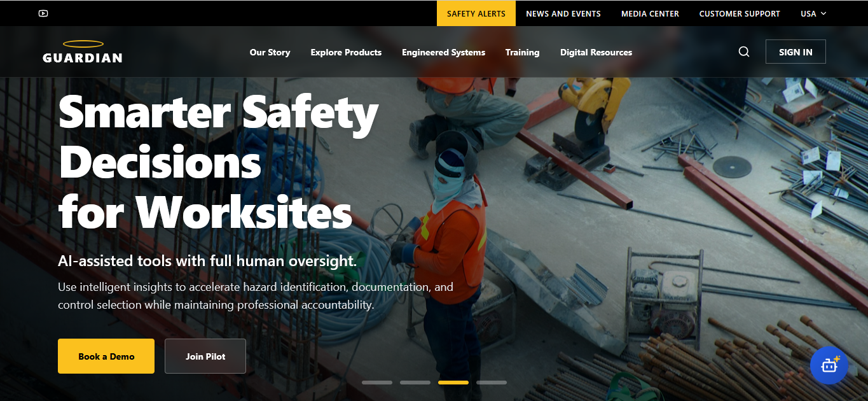Screen dimensions: 868x401
Task: Jump to the second carousel slide indicator
Action: coord(415,383)
